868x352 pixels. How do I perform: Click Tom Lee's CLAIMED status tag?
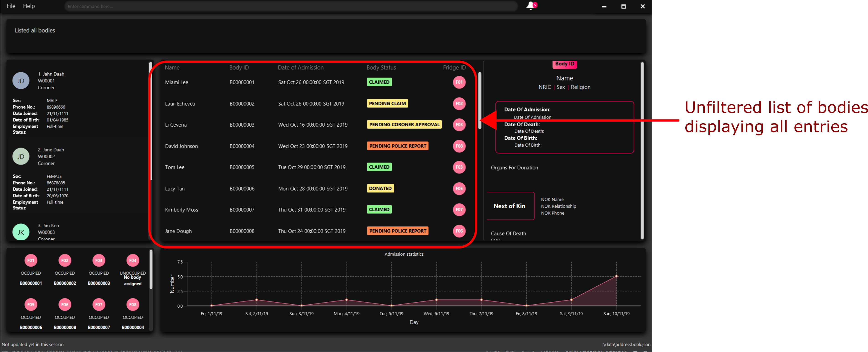tap(379, 167)
